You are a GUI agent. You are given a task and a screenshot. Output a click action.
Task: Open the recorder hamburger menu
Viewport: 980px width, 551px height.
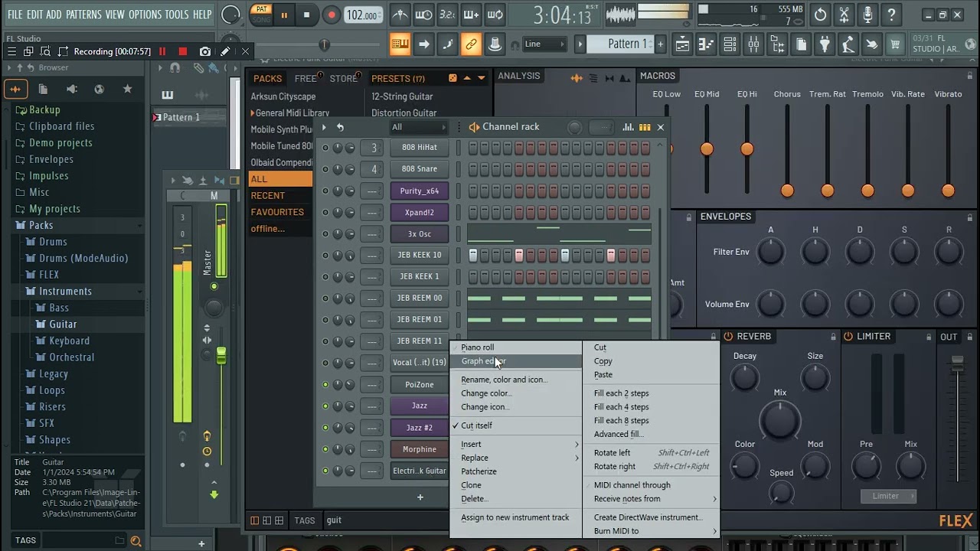pyautogui.click(x=11, y=51)
